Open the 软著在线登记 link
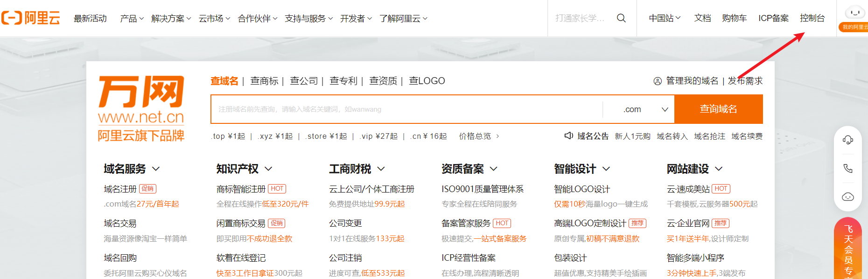The height and width of the screenshot is (279, 868). pos(241,258)
